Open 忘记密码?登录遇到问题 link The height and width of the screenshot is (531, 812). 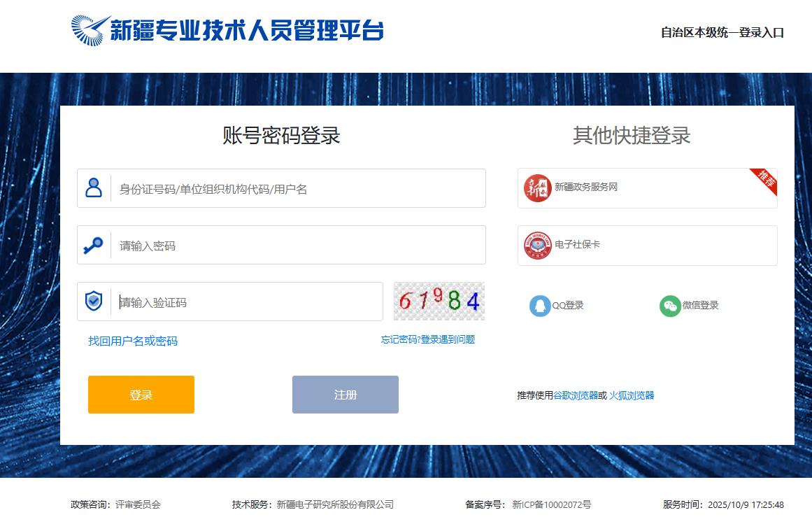click(427, 339)
